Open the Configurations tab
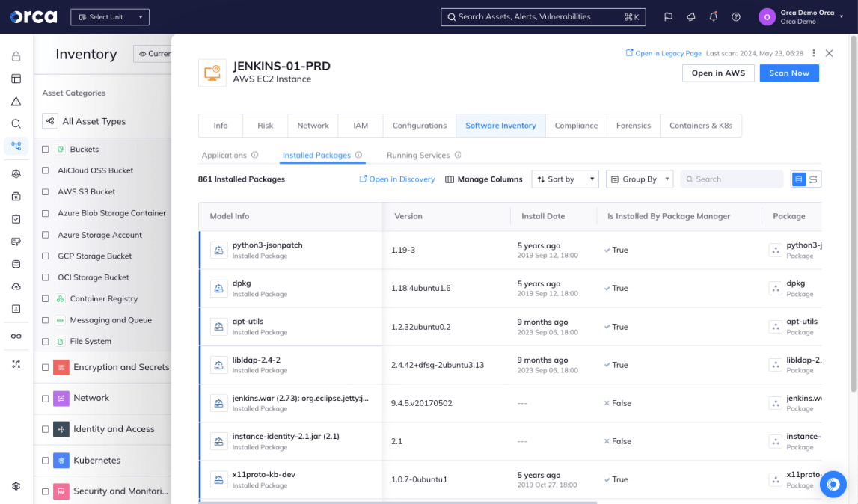Viewport: 858px width, 504px height. [420, 126]
